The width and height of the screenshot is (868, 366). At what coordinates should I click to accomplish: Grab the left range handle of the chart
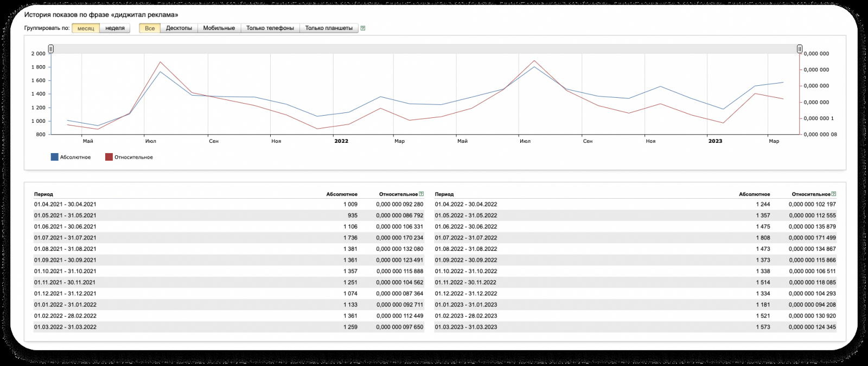pos(51,49)
